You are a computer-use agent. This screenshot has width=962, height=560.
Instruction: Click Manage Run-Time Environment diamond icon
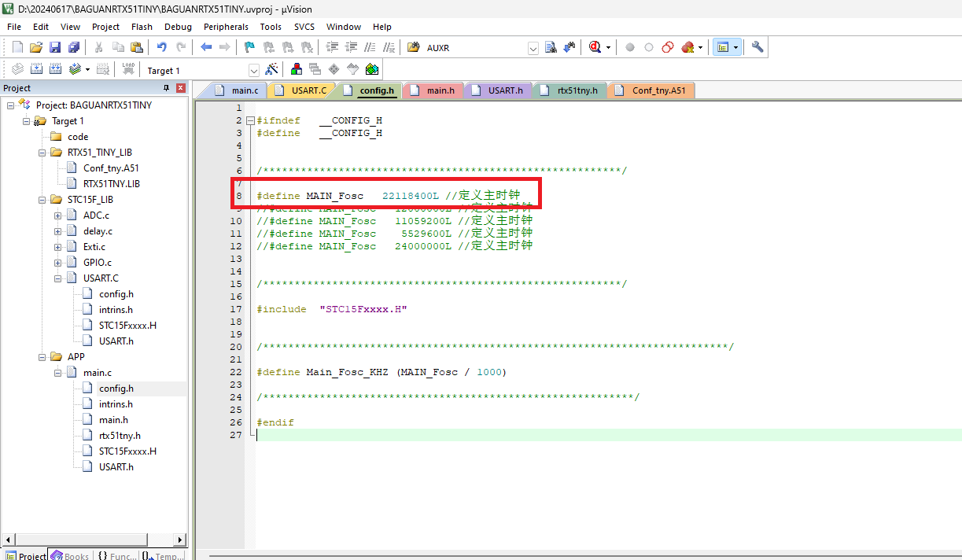point(334,69)
